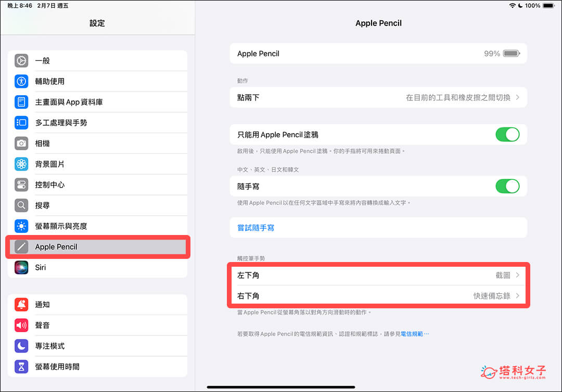Tap the 晚上8:46 clock in status bar
This screenshot has width=562, height=392.
[20, 6]
